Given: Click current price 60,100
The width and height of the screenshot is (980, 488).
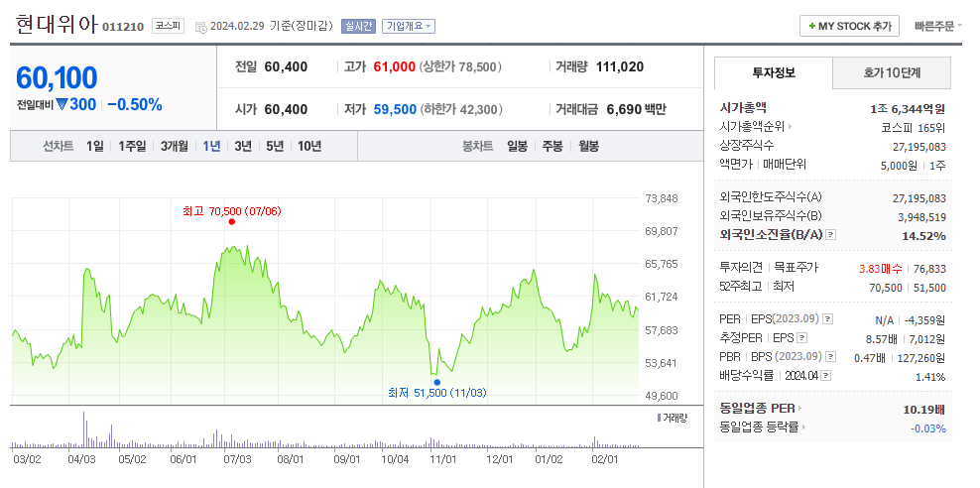Looking at the screenshot, I should pos(57,78).
